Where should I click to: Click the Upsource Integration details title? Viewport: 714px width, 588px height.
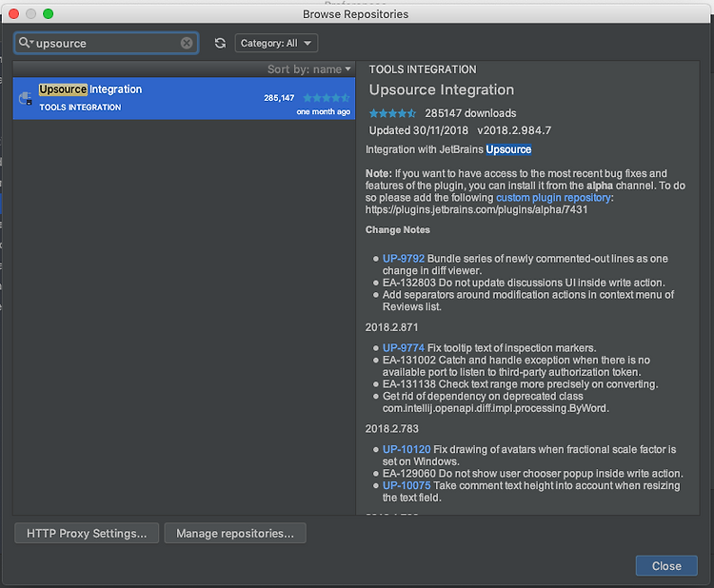pos(441,89)
